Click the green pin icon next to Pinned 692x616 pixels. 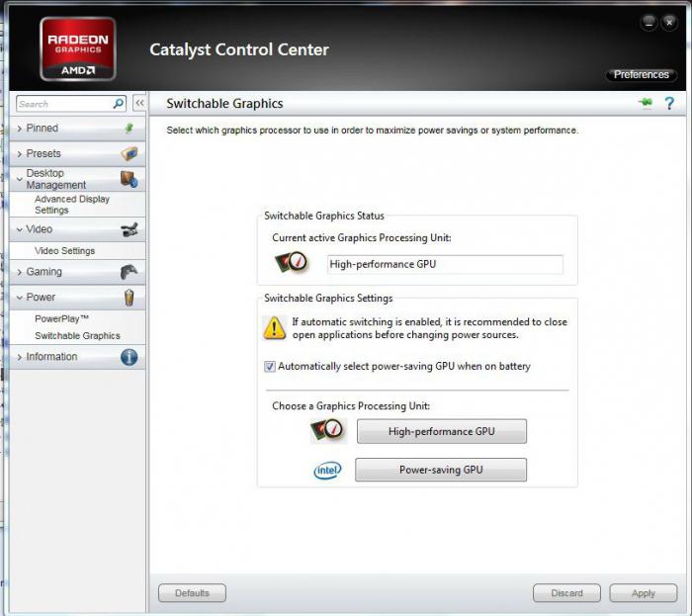click(x=129, y=128)
